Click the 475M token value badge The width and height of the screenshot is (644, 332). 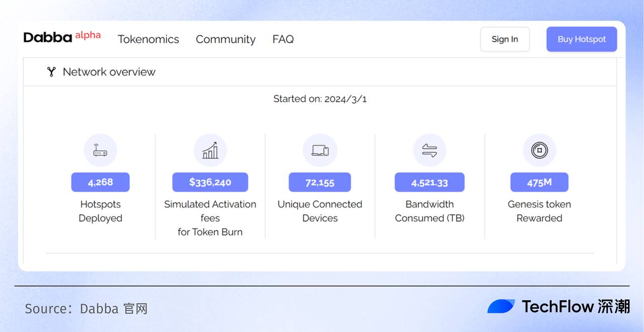[x=539, y=182]
